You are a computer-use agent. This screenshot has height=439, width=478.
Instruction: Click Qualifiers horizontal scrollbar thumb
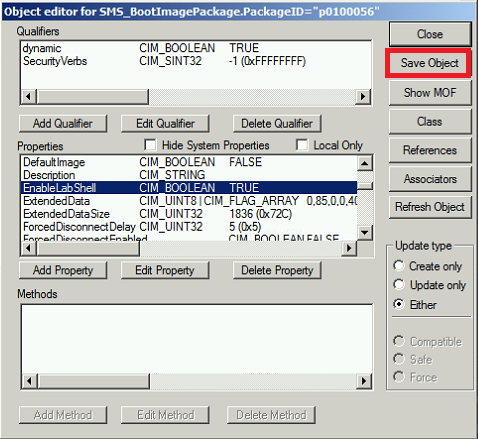point(92,97)
